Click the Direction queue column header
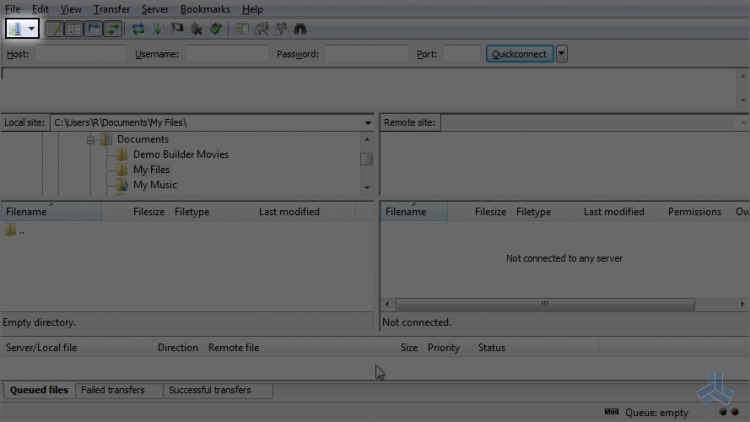The height and width of the screenshot is (422, 750). coord(177,347)
